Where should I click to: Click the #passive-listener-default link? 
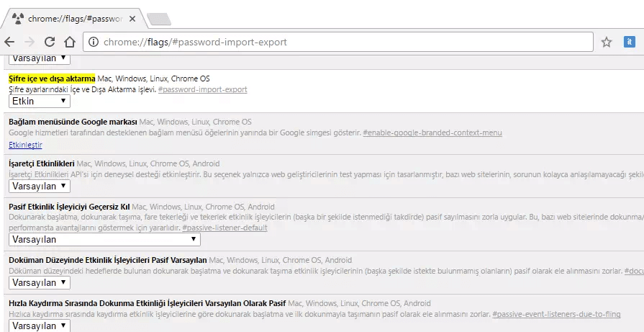coord(225,228)
